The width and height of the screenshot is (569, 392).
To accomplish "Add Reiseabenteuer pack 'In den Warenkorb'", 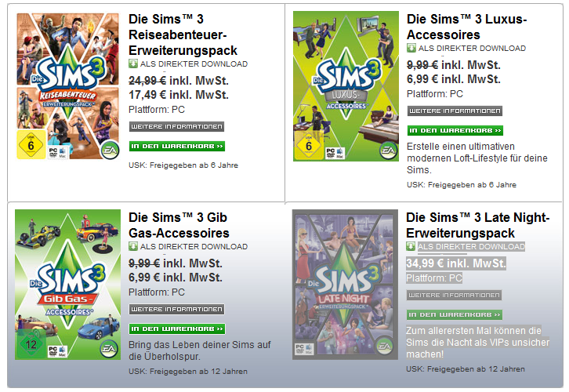I will point(177,146).
